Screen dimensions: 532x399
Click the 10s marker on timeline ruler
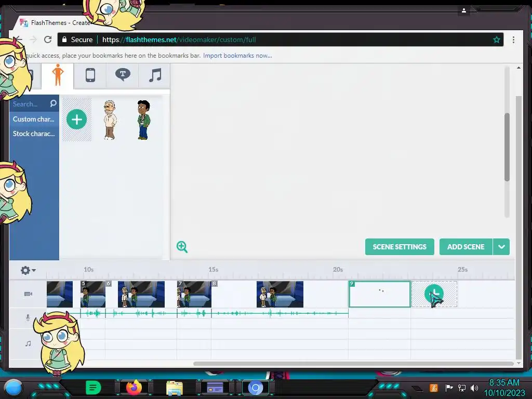(x=88, y=270)
